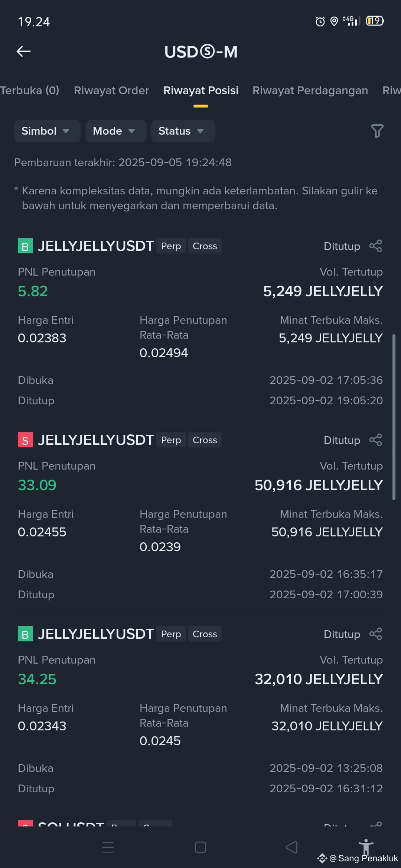
Task: Open the accessibility figure icon
Action: [x=366, y=846]
